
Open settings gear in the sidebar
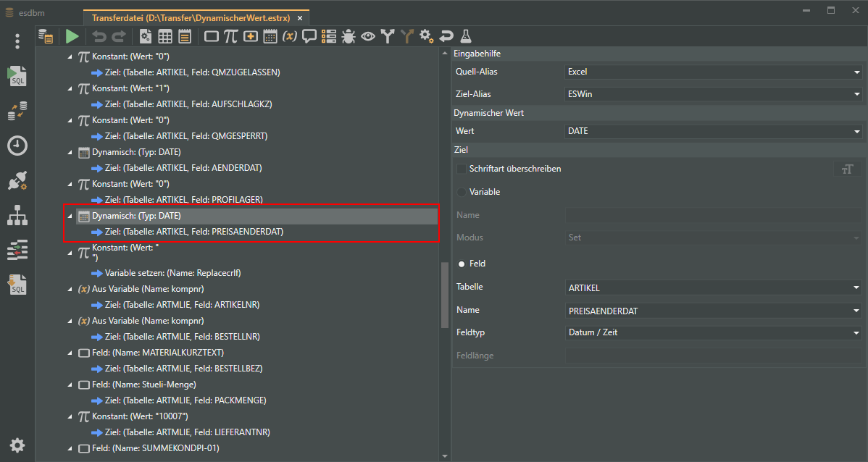pyautogui.click(x=17, y=445)
